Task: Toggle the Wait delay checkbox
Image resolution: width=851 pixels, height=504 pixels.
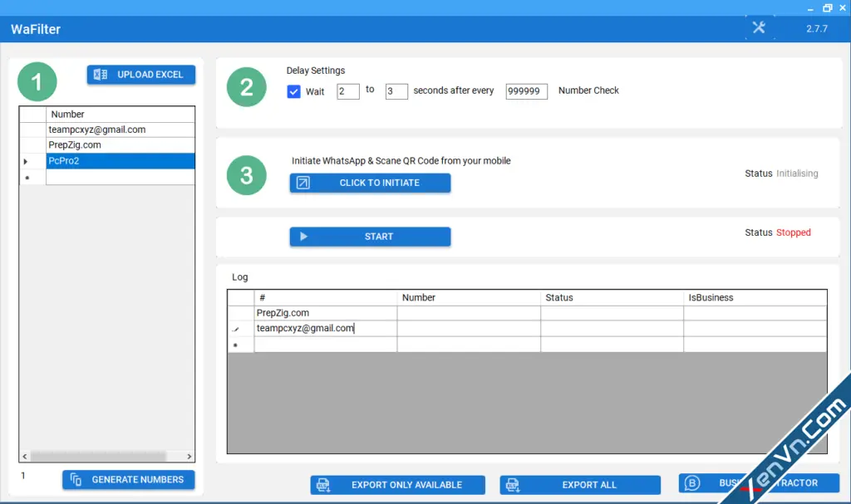Action: 293,91
